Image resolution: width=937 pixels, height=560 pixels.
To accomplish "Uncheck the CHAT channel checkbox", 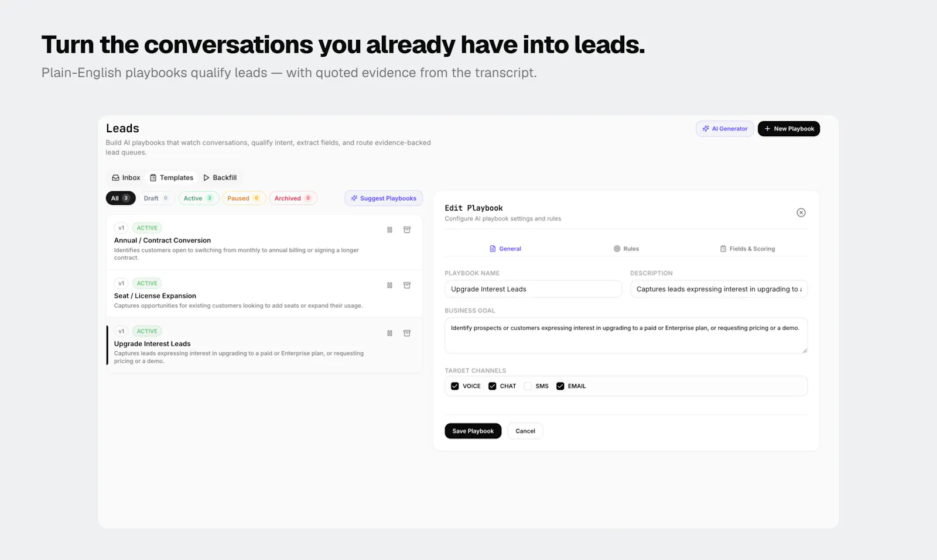I will coord(493,386).
